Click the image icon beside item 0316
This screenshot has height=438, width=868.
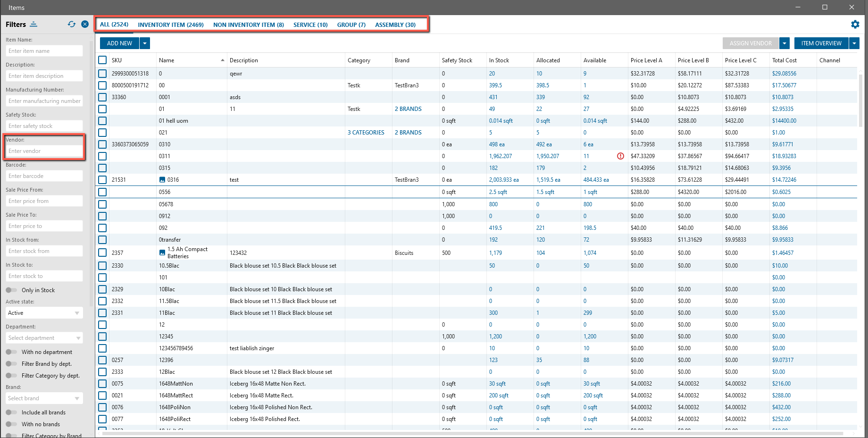pos(162,180)
